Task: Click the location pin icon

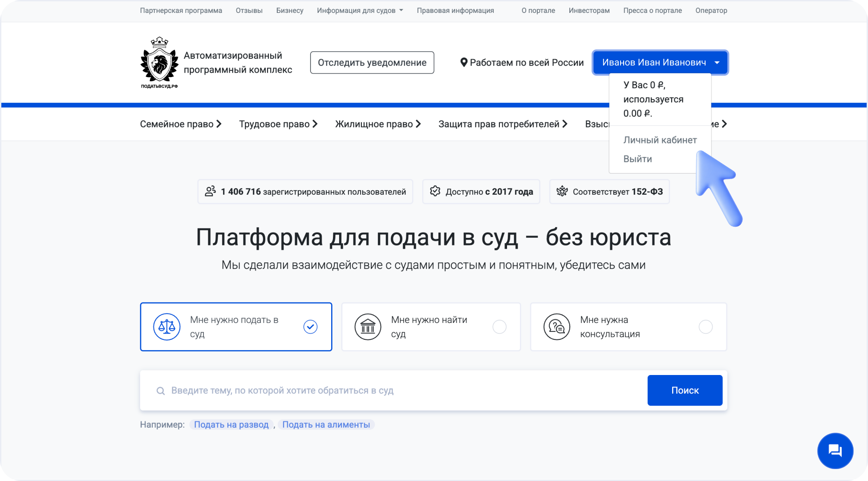Action: coord(464,62)
